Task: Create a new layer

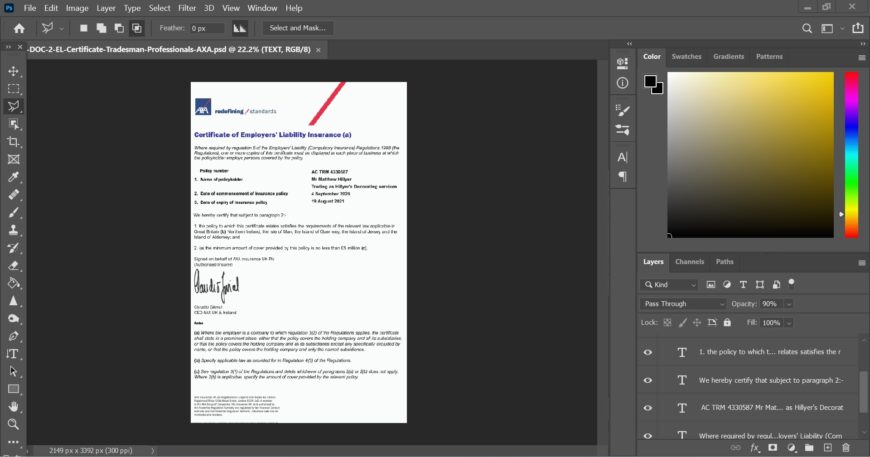Action: pos(827,448)
